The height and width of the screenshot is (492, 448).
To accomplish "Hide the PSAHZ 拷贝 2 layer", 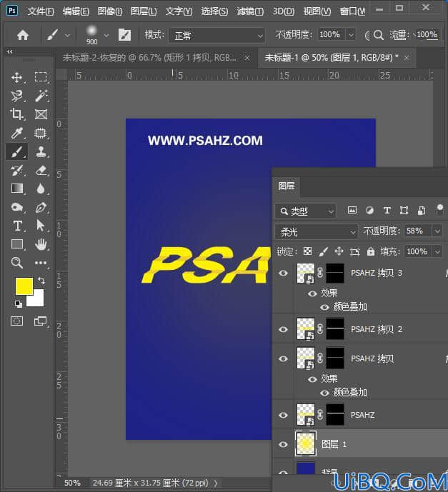I will point(283,329).
